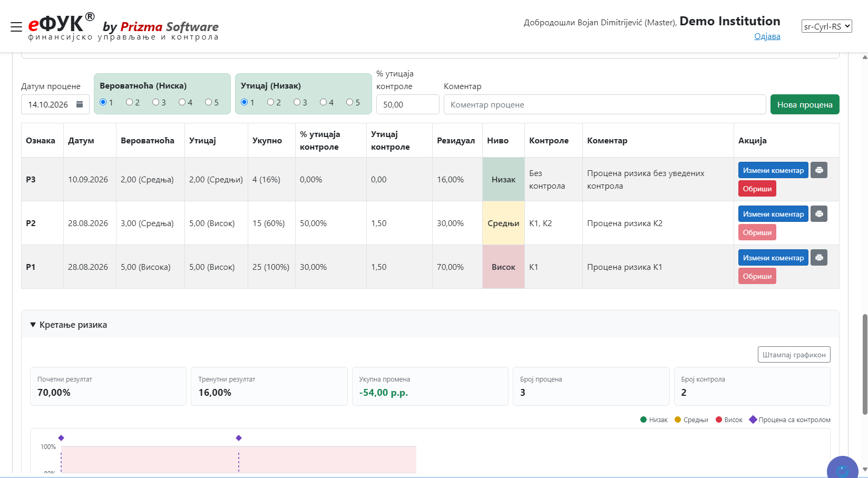Screen dimensions: 868x478
Task: Open the calendar picker in date field
Action: (x=80, y=104)
